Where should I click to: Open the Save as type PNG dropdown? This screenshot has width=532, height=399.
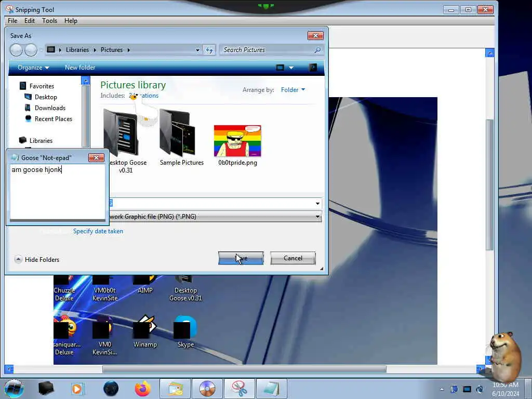pyautogui.click(x=215, y=217)
